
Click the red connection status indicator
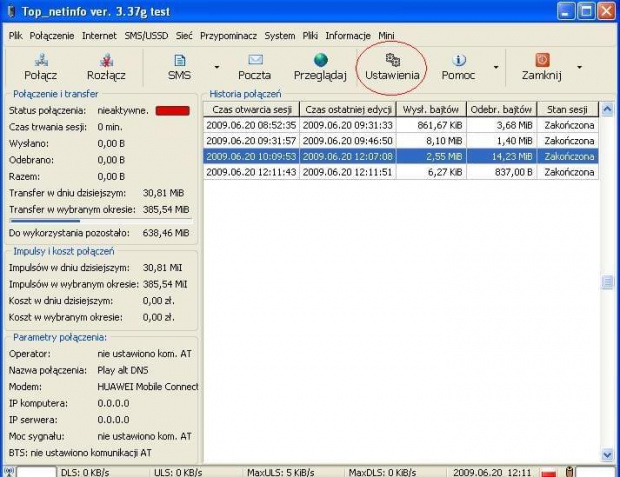point(172,111)
